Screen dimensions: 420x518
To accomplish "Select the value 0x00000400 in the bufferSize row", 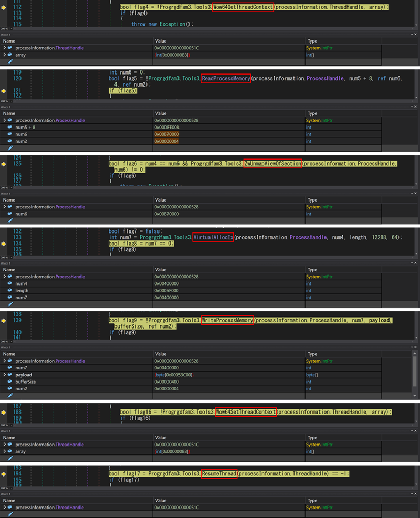I will click(x=167, y=382).
